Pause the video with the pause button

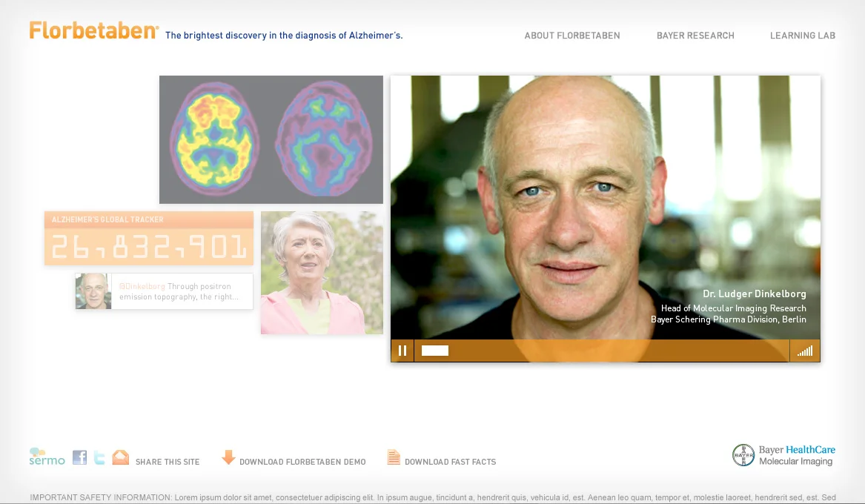[402, 351]
